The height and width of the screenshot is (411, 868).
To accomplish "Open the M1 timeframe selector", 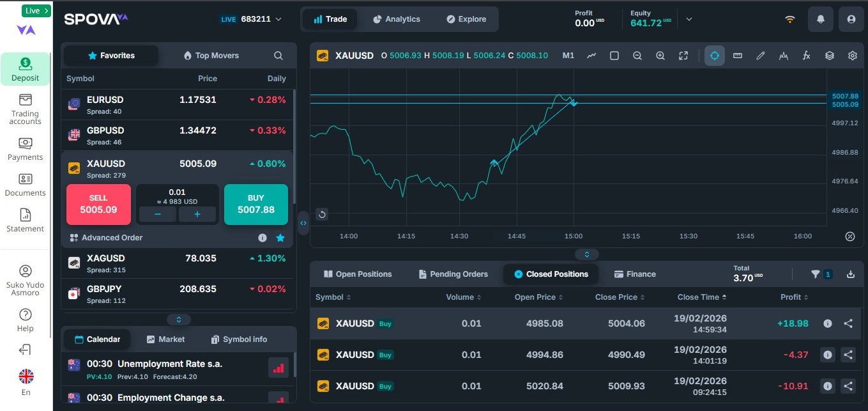I will 568,56.
